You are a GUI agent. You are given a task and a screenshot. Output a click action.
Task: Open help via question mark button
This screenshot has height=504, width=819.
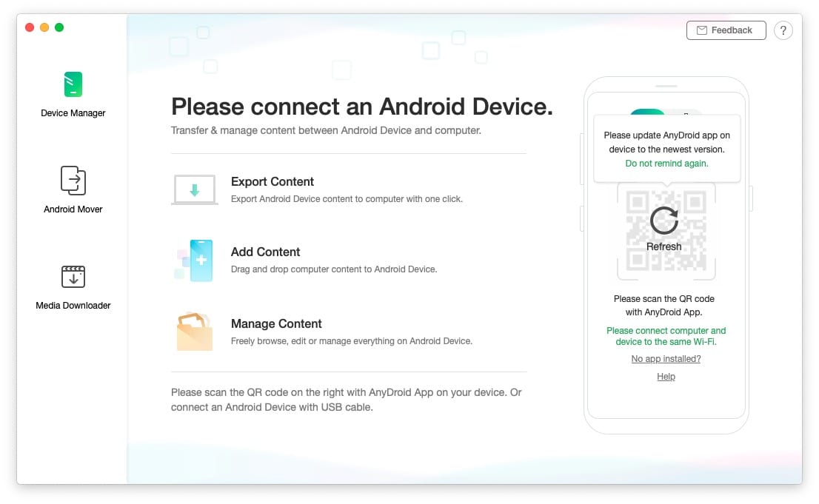coord(783,30)
